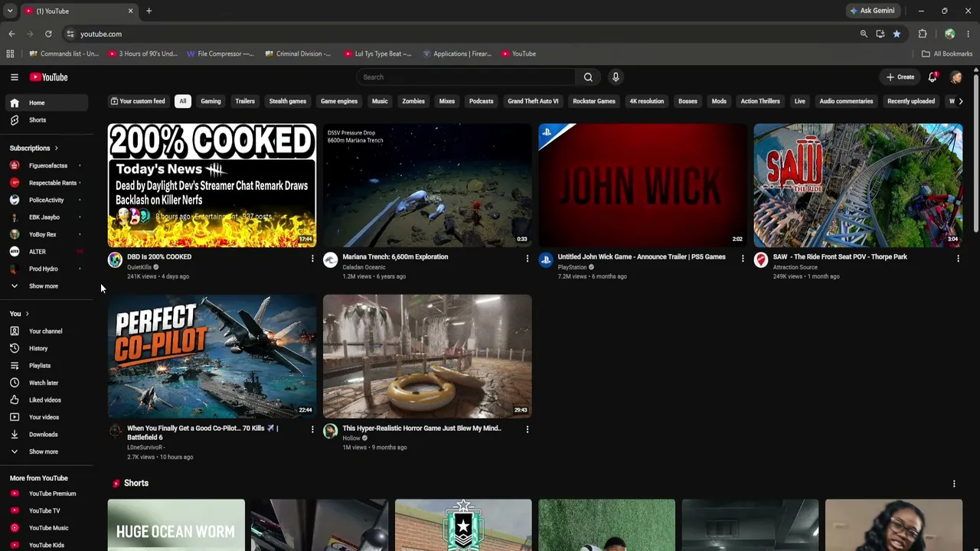Expand the You section arrow

pyautogui.click(x=27, y=314)
